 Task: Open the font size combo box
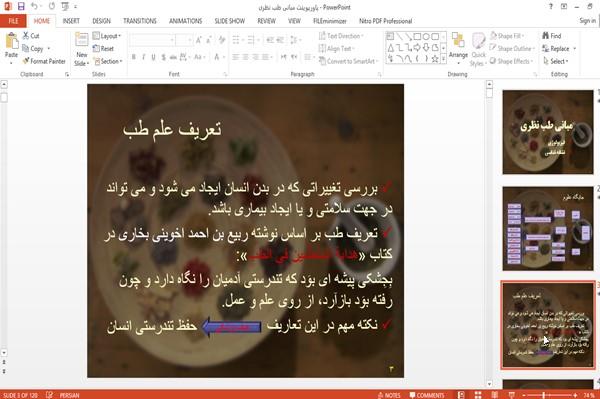[x=184, y=40]
